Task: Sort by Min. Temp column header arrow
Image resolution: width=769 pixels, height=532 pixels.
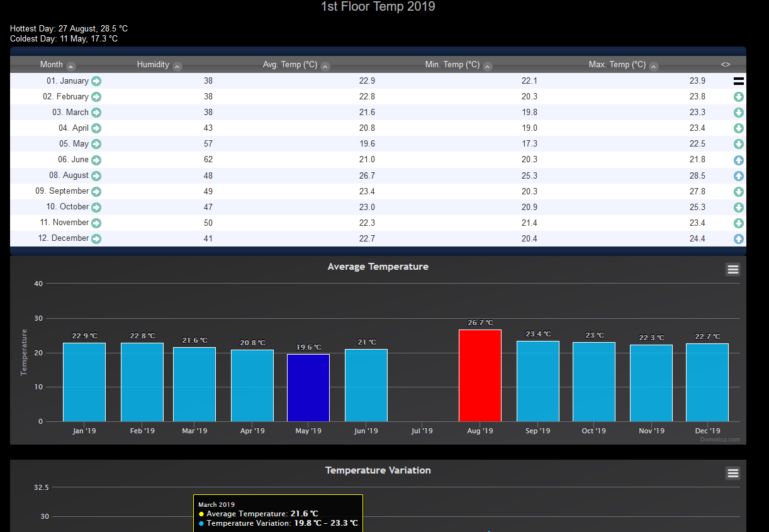Action: (488, 66)
